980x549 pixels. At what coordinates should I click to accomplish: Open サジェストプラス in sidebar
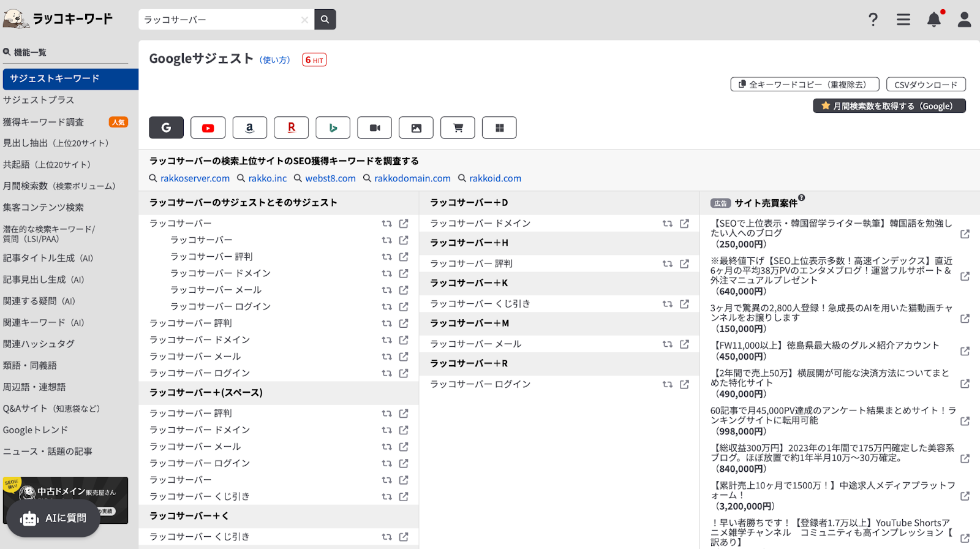[x=39, y=100]
